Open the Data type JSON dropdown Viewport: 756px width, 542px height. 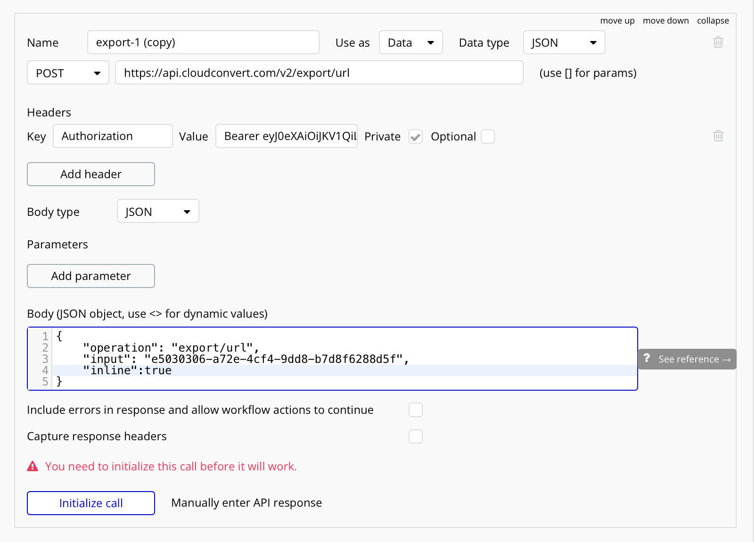click(564, 42)
